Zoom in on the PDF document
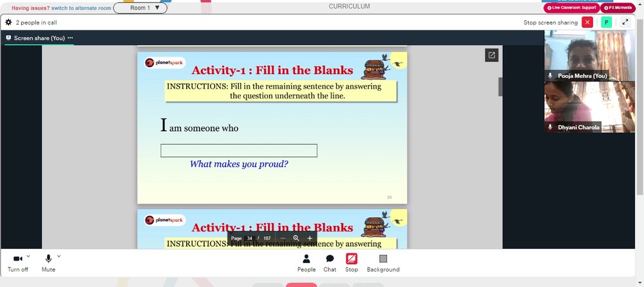The height and width of the screenshot is (287, 644). pyautogui.click(x=310, y=238)
